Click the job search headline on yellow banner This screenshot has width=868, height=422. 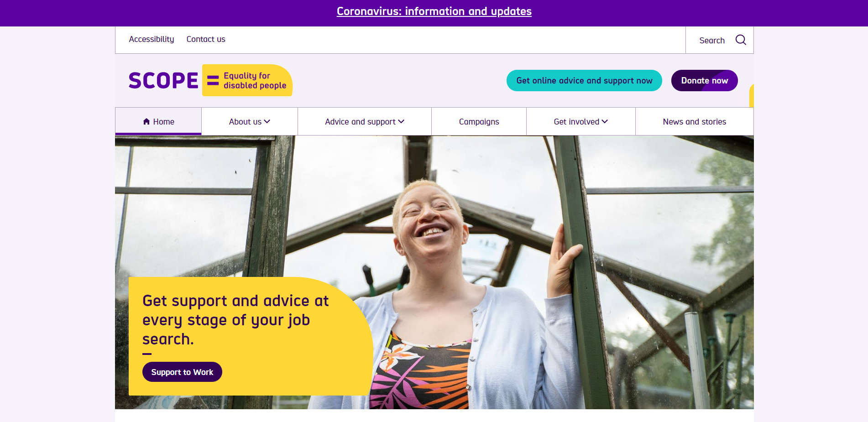click(235, 320)
